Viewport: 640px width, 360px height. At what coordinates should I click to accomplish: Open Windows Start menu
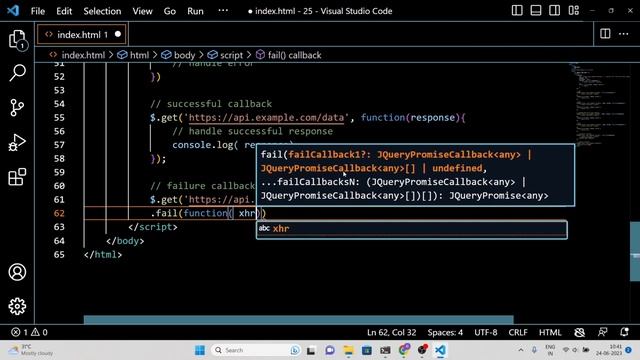tap(200, 350)
